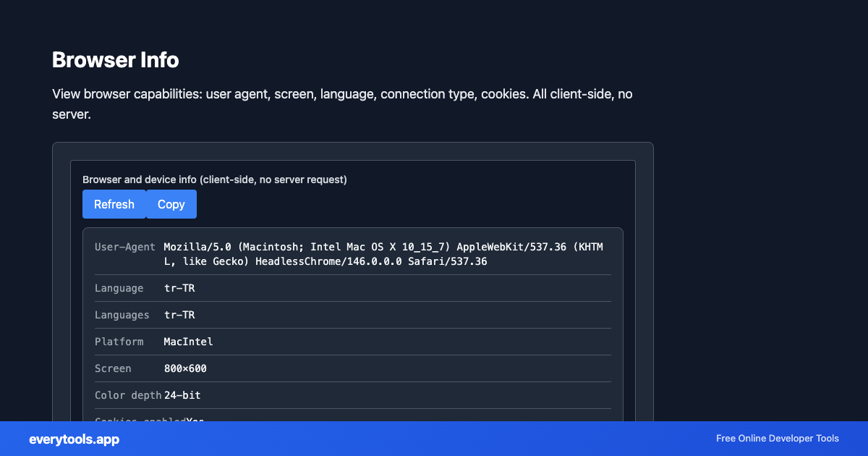The height and width of the screenshot is (456, 868).
Task: Click the Refresh button
Action: click(114, 204)
